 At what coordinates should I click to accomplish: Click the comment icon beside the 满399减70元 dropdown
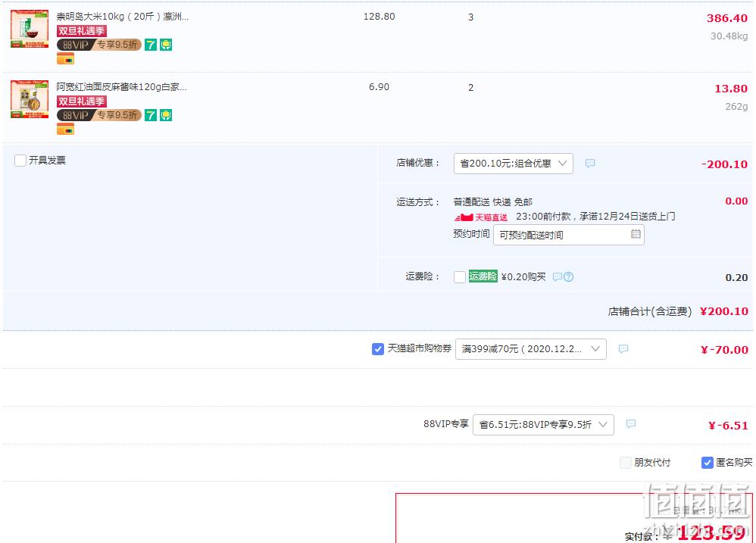click(623, 349)
